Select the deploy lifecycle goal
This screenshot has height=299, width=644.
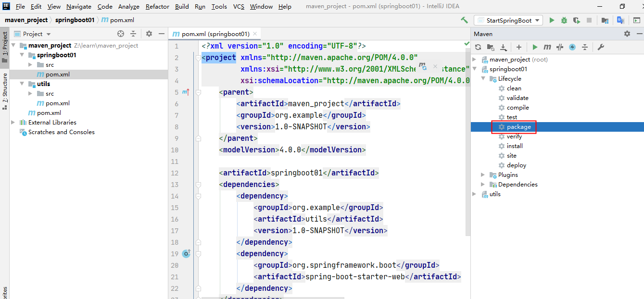(x=517, y=165)
